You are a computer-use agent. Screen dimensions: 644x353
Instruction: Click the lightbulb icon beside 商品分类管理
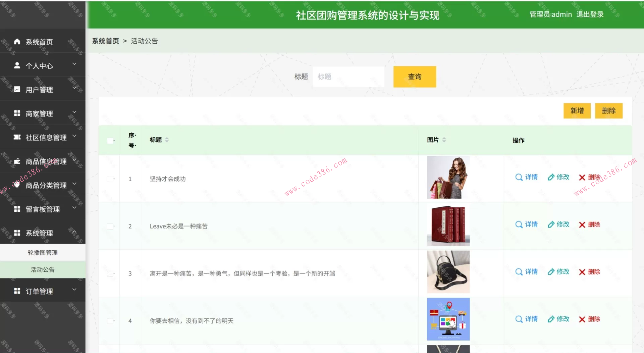pyautogui.click(x=17, y=185)
